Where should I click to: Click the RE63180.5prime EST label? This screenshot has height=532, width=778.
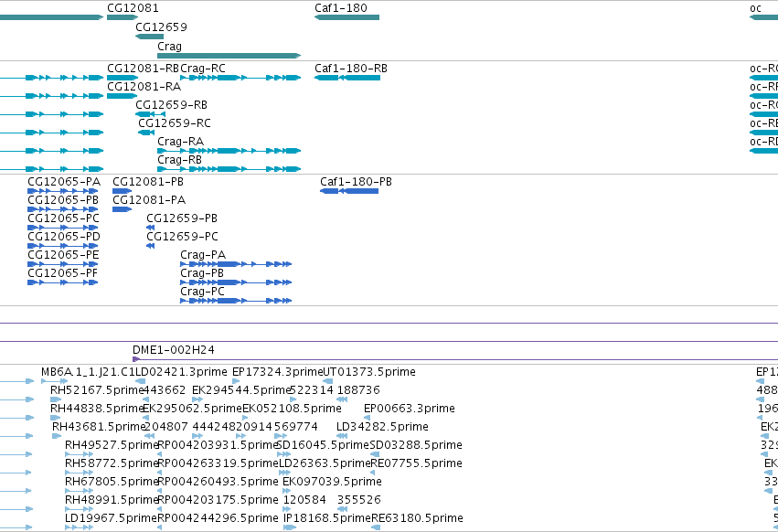417,518
